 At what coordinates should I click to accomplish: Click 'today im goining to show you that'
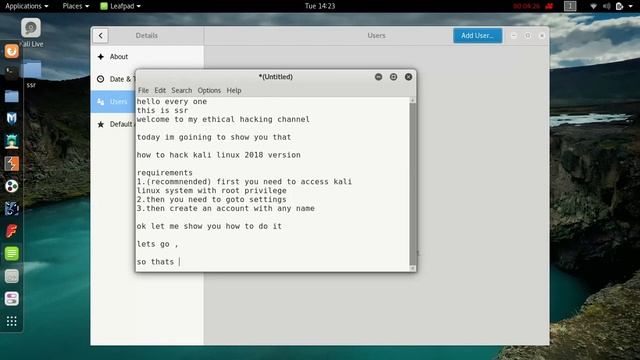point(214,137)
